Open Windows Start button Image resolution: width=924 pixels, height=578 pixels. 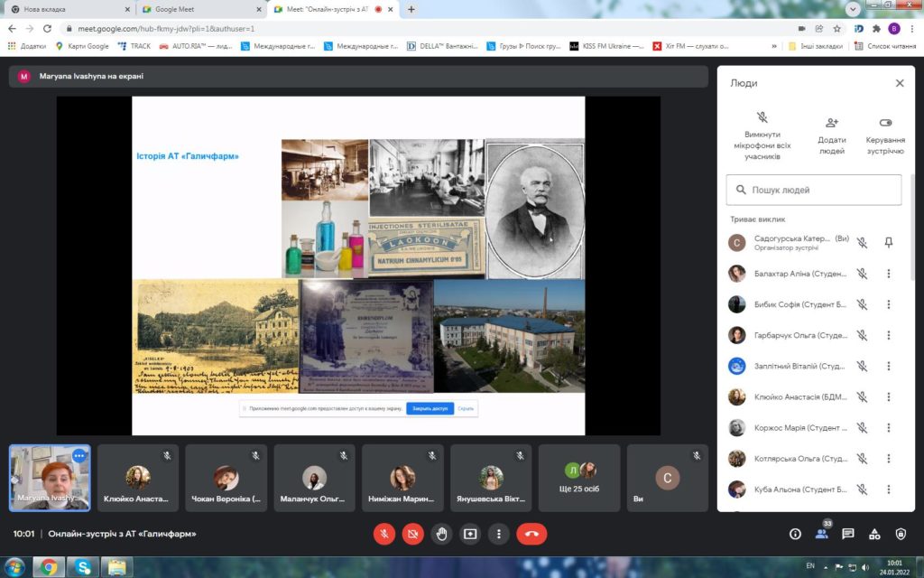click(14, 567)
